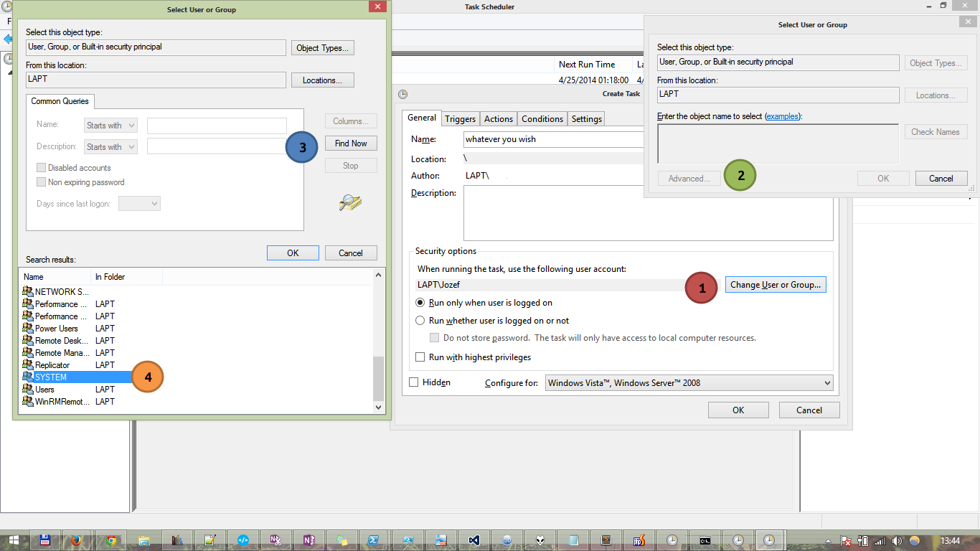Open network signal tray icon

[880, 541]
